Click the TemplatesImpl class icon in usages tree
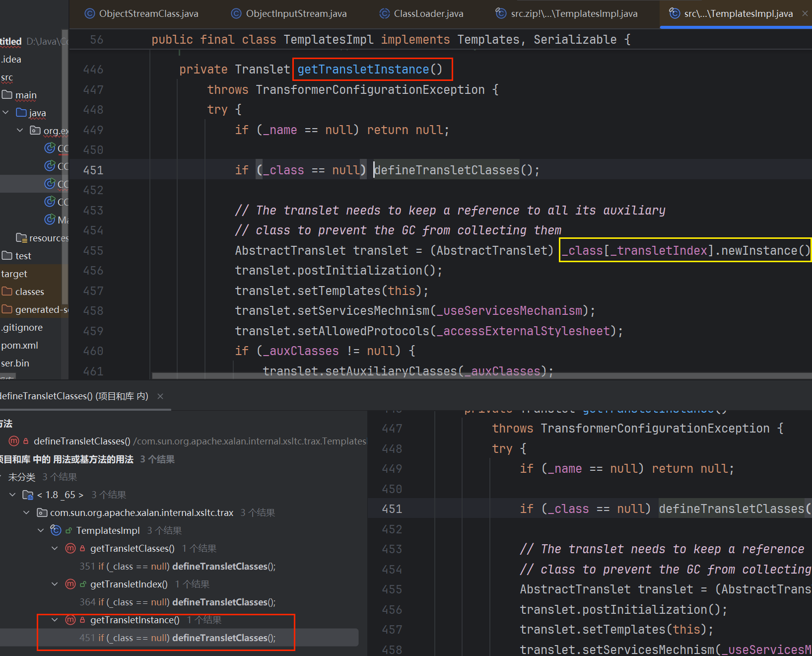The width and height of the screenshot is (812, 656). pos(56,530)
